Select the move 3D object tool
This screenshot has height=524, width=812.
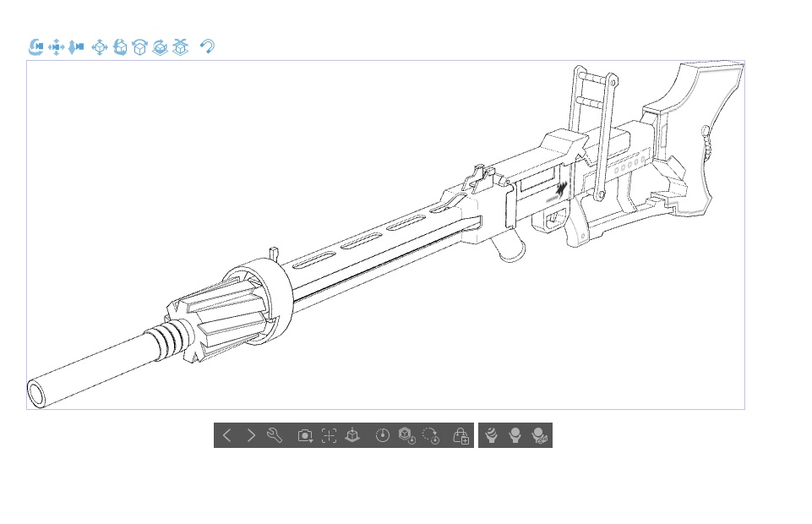click(100, 47)
